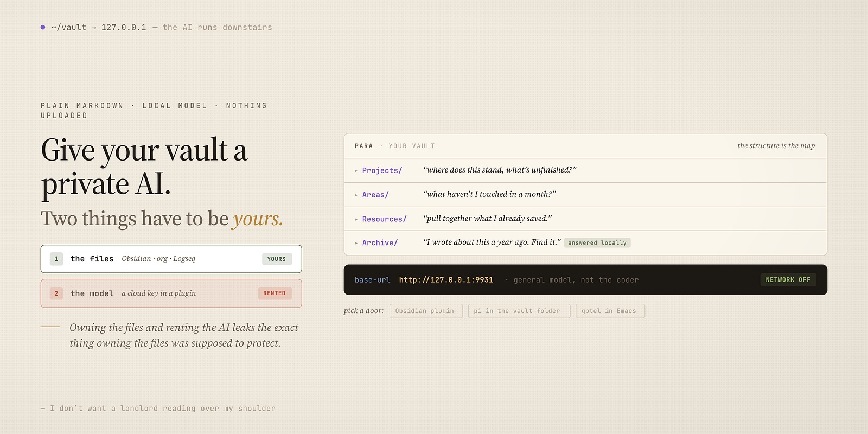Click number 1 badge for the files
The image size is (868, 434).
tap(56, 259)
